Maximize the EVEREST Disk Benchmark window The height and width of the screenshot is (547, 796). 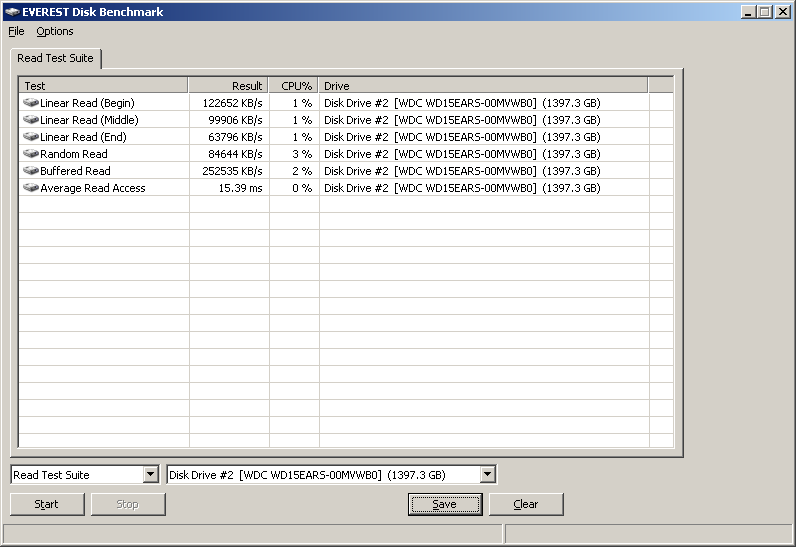point(765,12)
